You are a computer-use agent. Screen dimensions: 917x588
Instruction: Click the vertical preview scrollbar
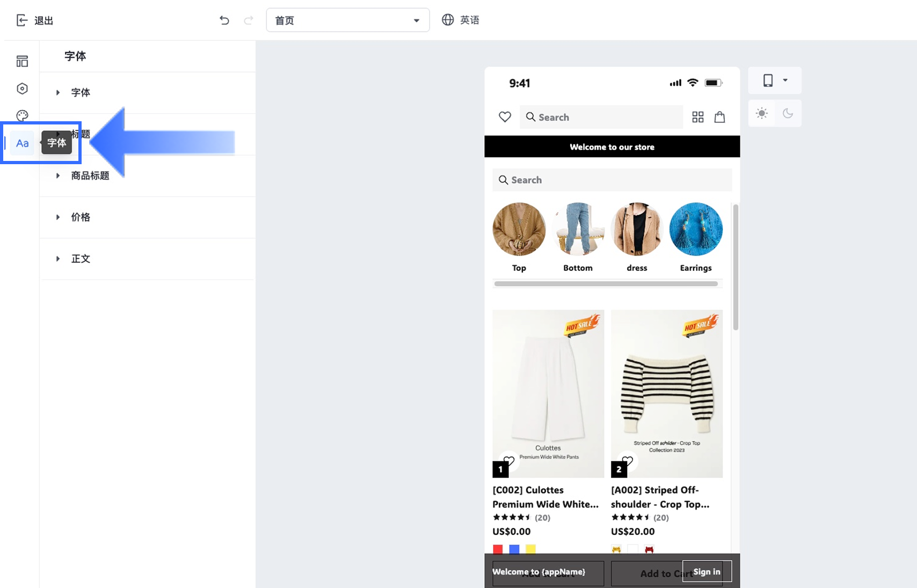point(736,267)
